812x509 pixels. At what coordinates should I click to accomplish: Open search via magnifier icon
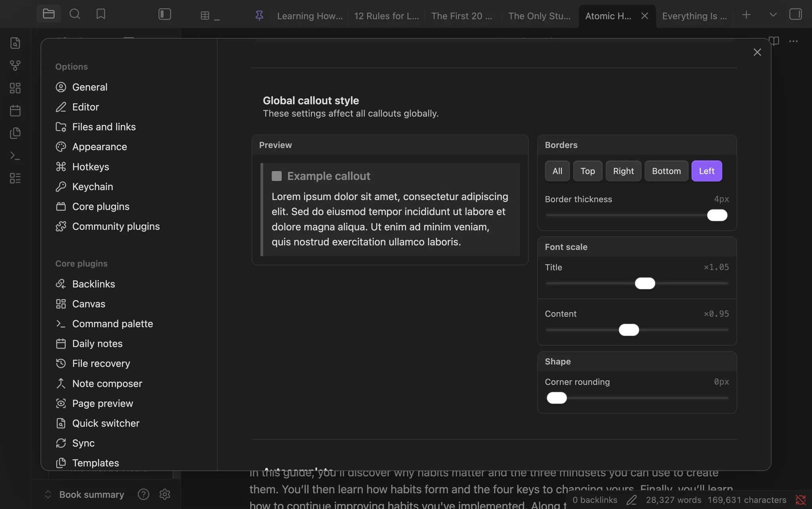pyautogui.click(x=75, y=14)
